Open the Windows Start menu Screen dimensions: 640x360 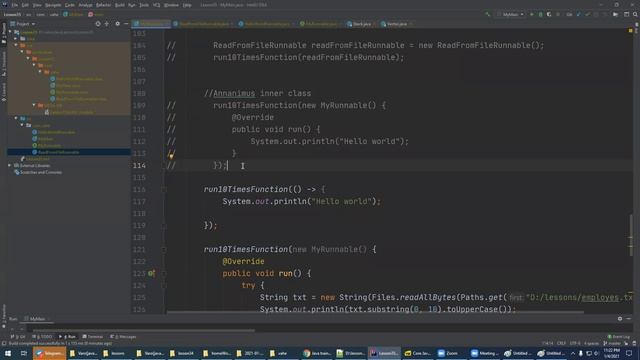7,353
